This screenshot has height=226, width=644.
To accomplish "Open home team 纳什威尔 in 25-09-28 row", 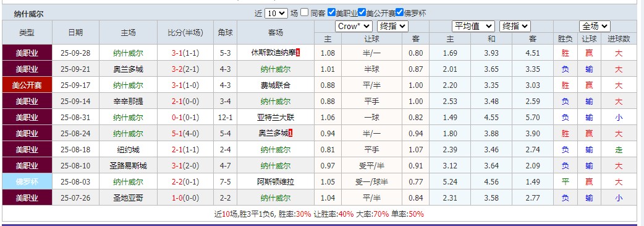I will [x=129, y=53].
